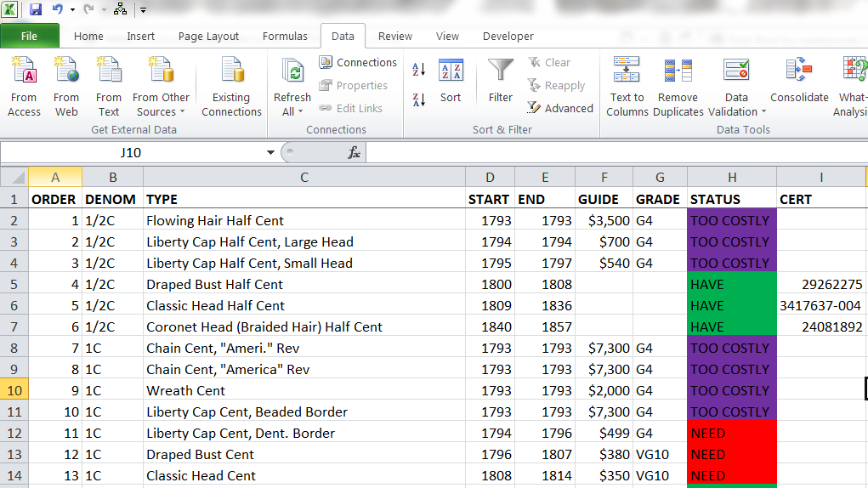Viewport: 868px width, 488px height.
Task: Open the Undo history dropdown arrow
Action: click(x=72, y=10)
